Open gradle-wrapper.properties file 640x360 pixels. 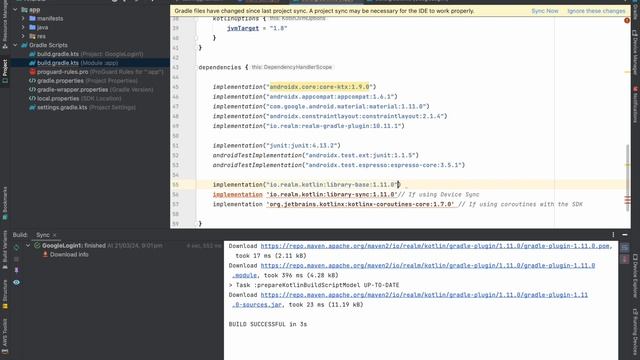[91, 90]
